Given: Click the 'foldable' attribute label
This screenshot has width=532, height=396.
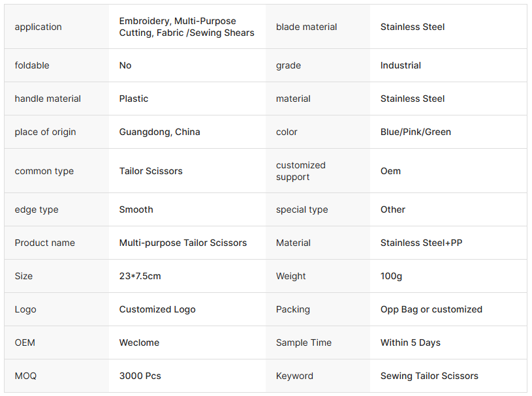Looking at the screenshot, I should [x=32, y=65].
